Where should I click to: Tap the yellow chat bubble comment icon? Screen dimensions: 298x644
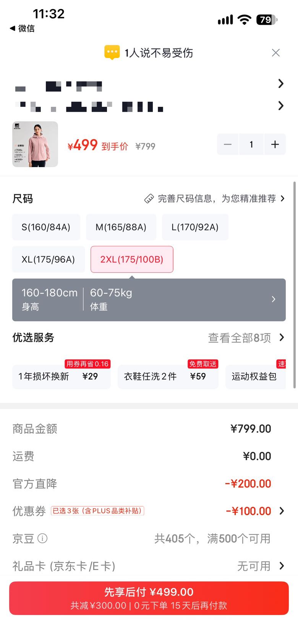coord(112,53)
